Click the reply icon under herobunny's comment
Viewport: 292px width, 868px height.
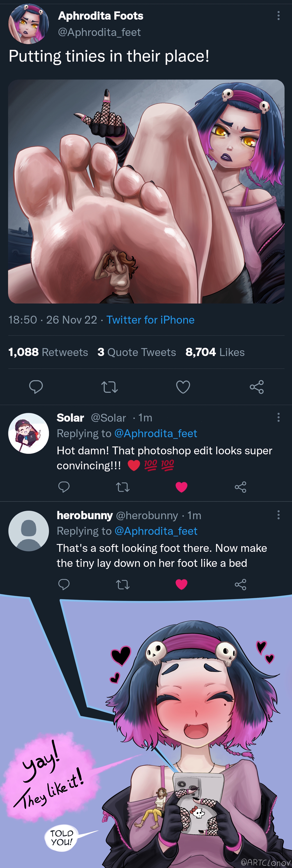tap(64, 584)
